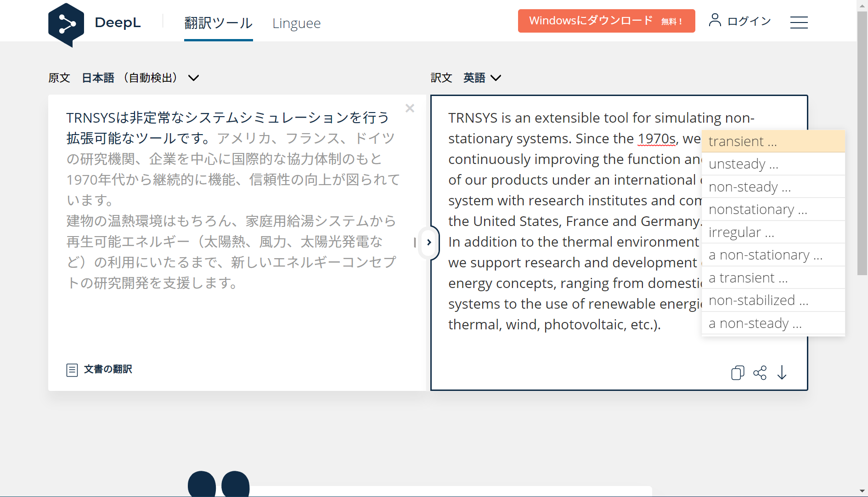The height and width of the screenshot is (497, 868).
Task: Clear source text with X icon
Action: click(410, 108)
